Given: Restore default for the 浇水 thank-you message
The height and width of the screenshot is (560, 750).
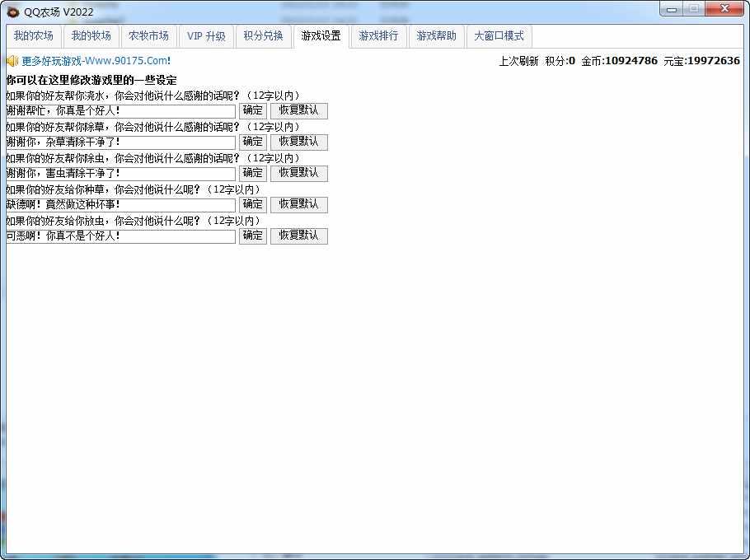Looking at the screenshot, I should [298, 110].
